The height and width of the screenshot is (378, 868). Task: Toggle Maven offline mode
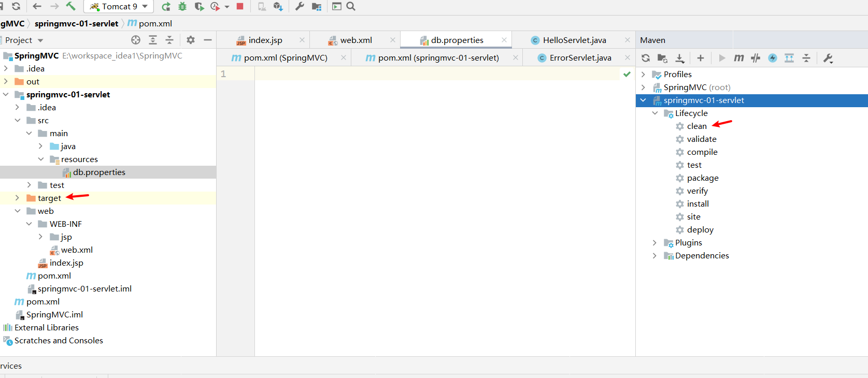point(756,58)
